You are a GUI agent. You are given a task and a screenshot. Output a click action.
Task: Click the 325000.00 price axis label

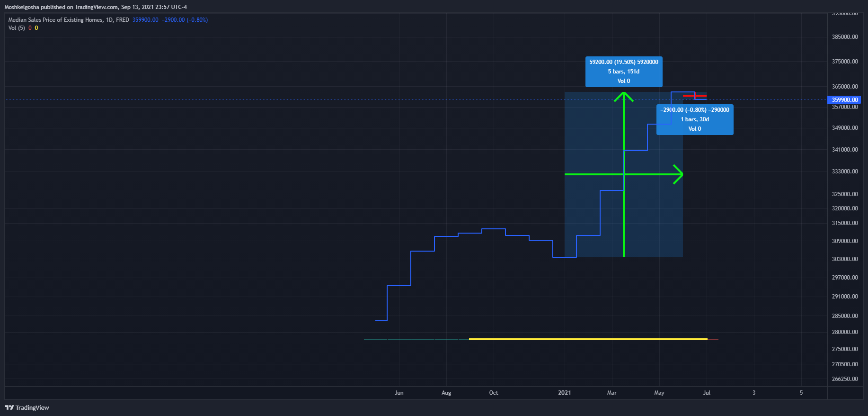point(845,194)
